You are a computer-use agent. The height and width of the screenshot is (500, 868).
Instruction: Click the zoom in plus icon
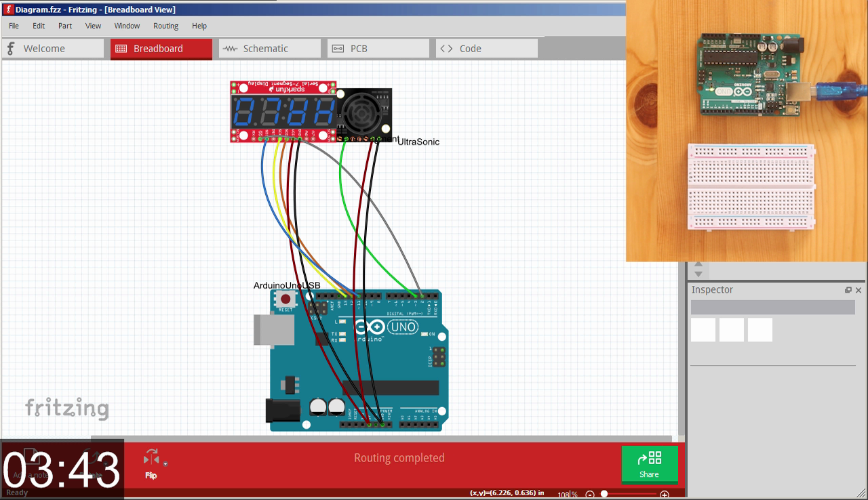coord(665,495)
